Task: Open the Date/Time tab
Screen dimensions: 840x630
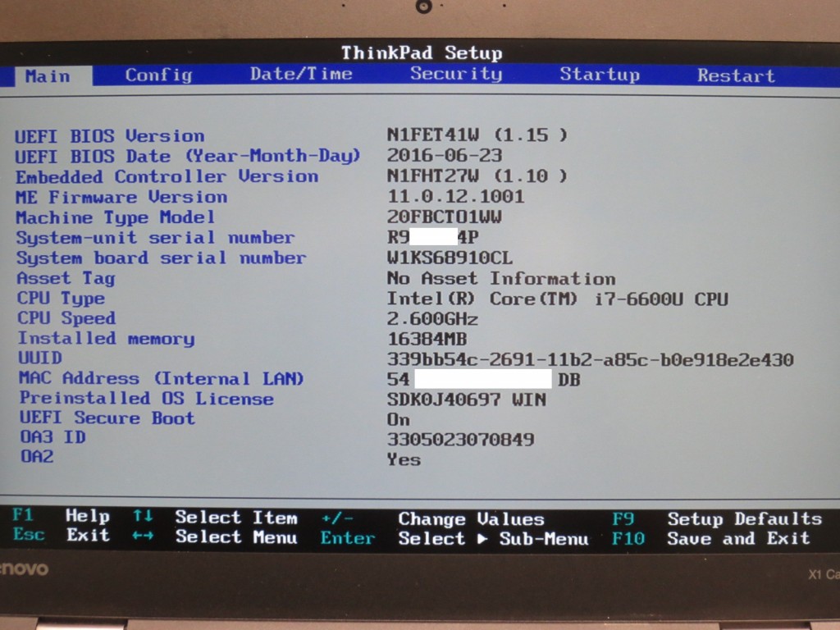Action: pos(301,73)
